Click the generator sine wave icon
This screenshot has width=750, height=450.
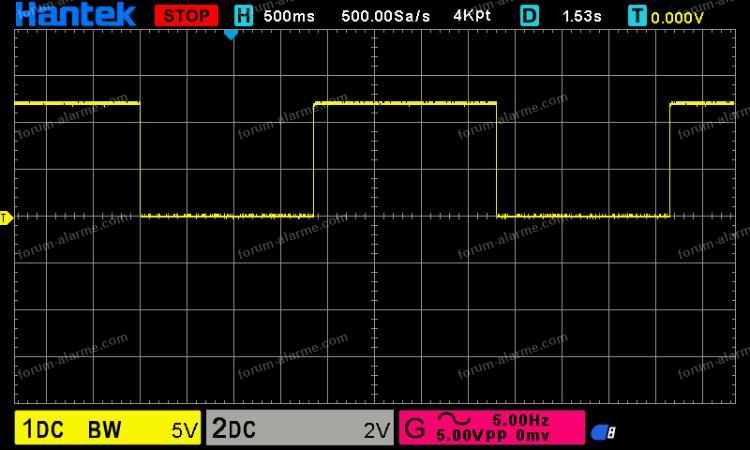[x=445, y=421]
